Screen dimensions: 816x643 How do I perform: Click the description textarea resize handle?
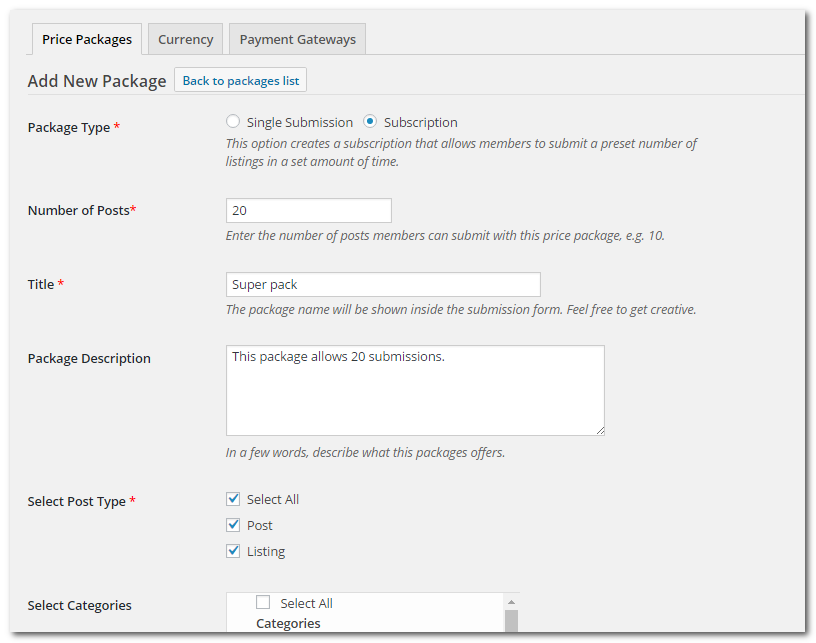[x=601, y=431]
